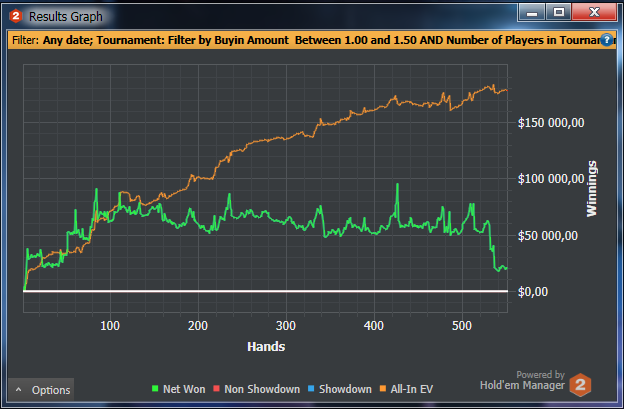Click the All-In EV legend label
The image size is (624, 409).
[x=412, y=389]
